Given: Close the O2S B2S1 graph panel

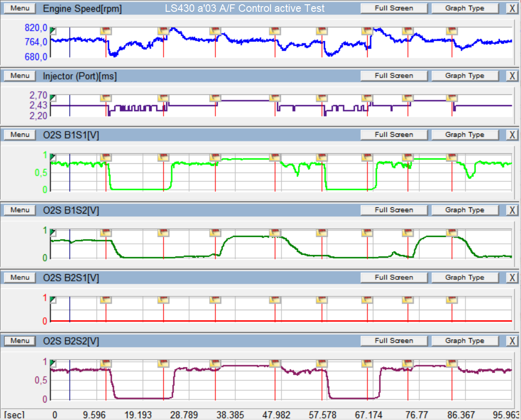Looking at the screenshot, I should pyautogui.click(x=512, y=278).
